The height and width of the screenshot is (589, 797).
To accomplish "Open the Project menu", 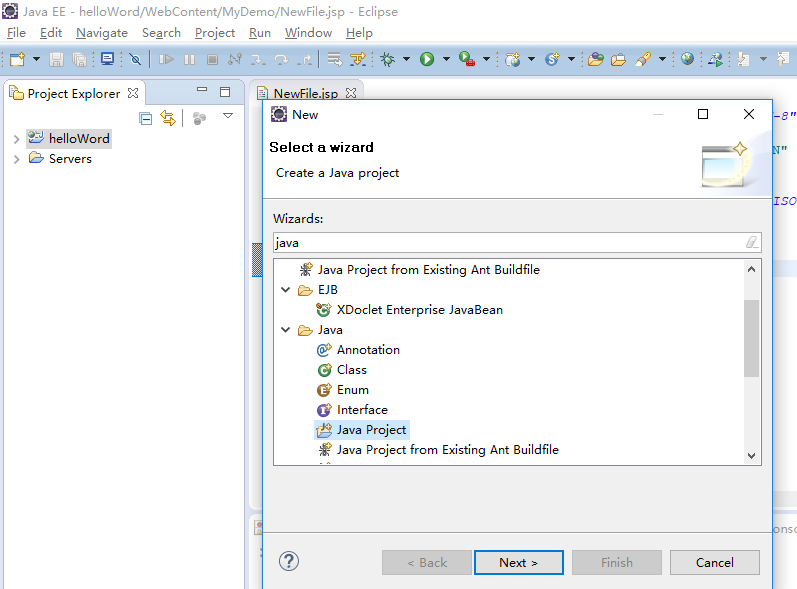I will coord(215,33).
